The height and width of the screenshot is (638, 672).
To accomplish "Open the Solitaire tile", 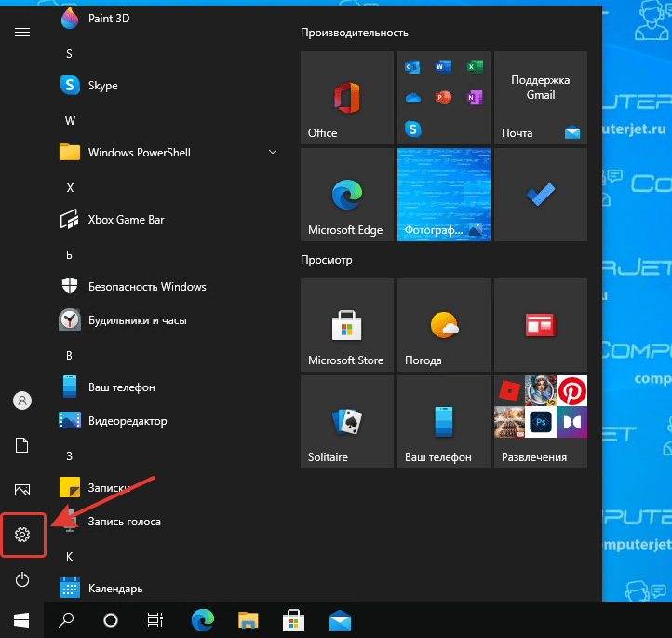I will [x=346, y=422].
